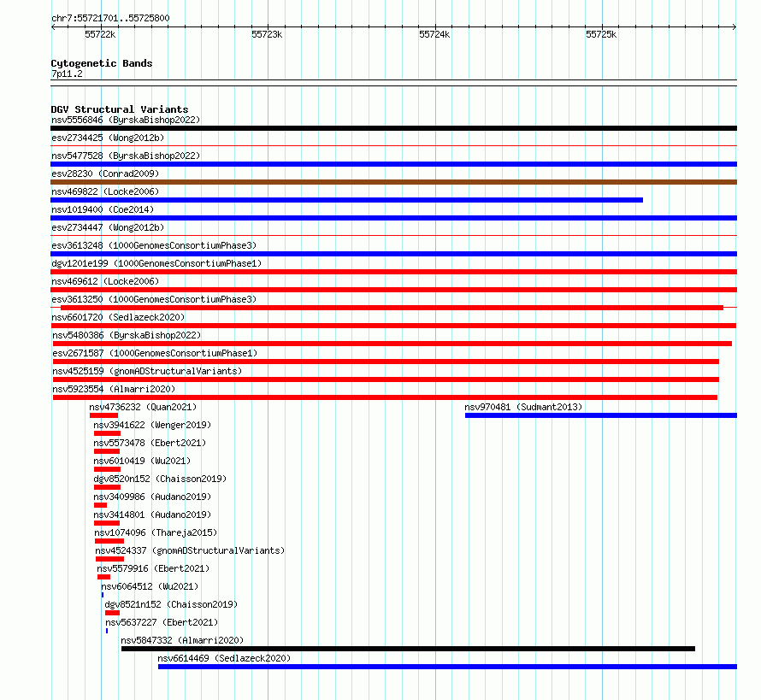Click the left arrow end of the ruler
Viewport: 761px width, 700px height.
pyautogui.click(x=53, y=26)
